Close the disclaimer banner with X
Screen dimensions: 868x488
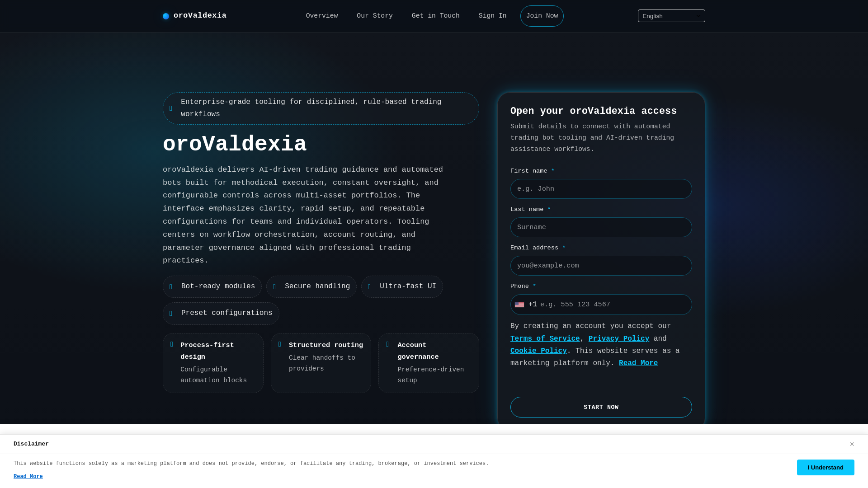tap(852, 444)
